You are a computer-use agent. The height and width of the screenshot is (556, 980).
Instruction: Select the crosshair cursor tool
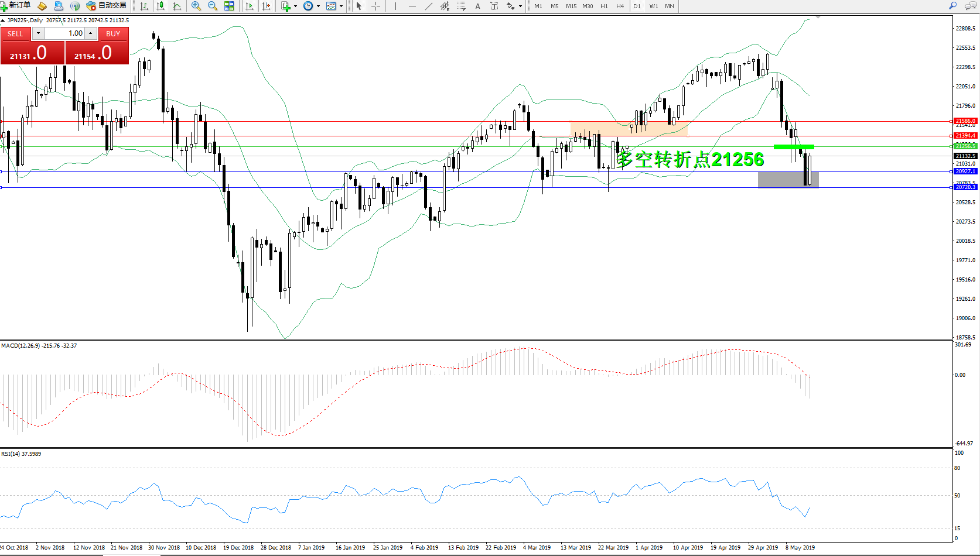click(376, 6)
